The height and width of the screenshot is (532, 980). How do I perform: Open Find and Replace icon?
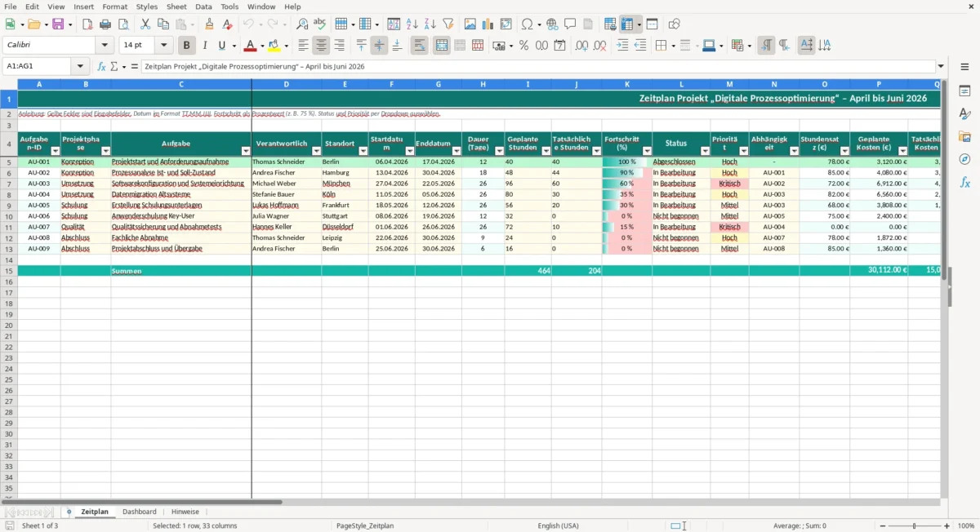tap(302, 24)
